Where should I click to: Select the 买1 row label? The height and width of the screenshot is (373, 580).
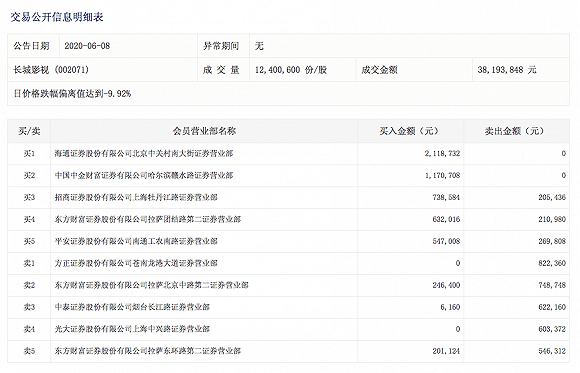29,154
